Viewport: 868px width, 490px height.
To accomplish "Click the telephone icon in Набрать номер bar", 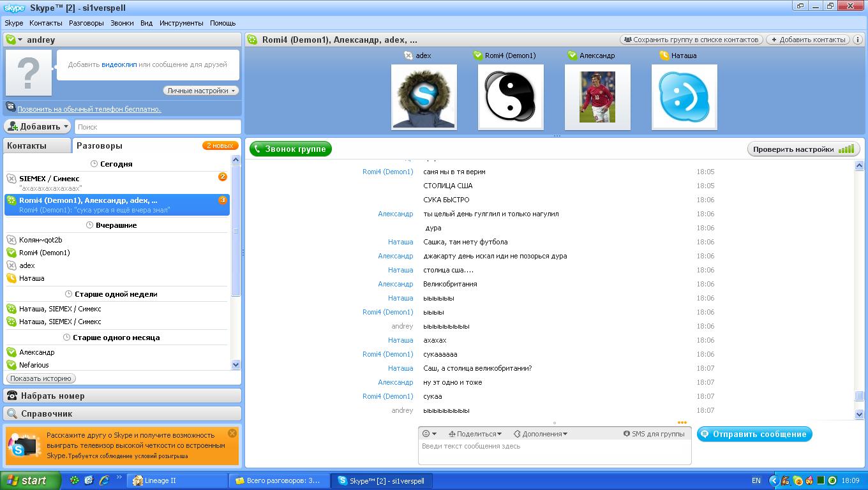I will pos(12,396).
